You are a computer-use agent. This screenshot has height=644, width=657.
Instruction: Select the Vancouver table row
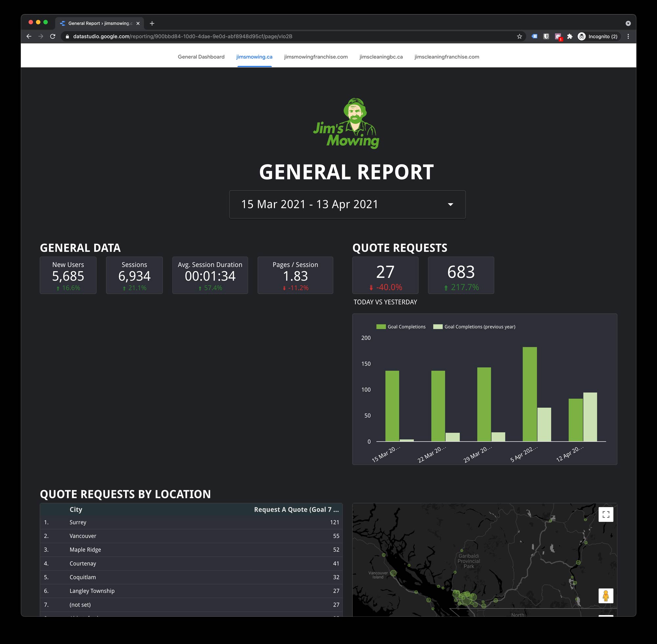coord(191,536)
